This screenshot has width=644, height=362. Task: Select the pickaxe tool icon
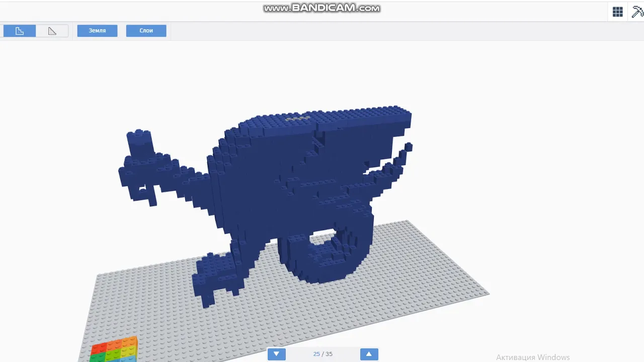(x=637, y=12)
